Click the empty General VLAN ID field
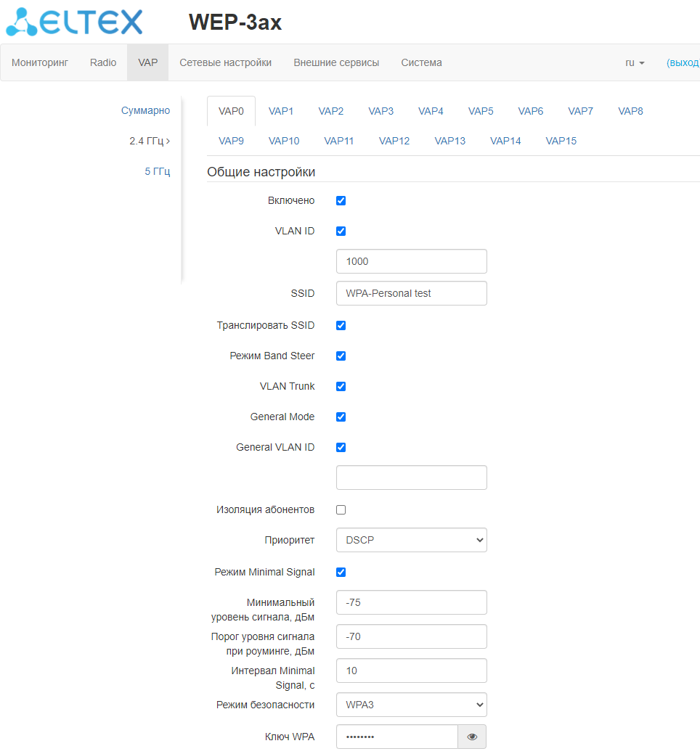This screenshot has height=754, width=700. coord(411,478)
